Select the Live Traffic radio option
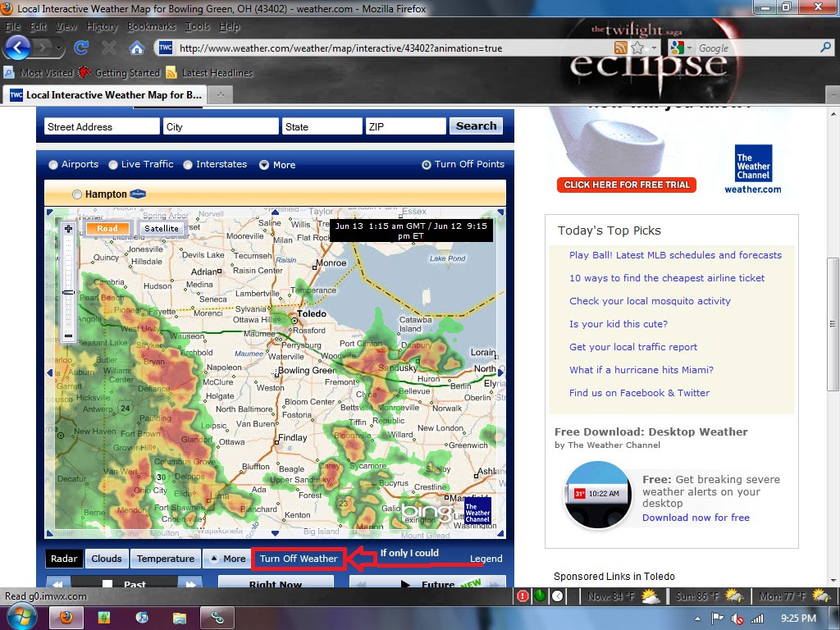 113,165
